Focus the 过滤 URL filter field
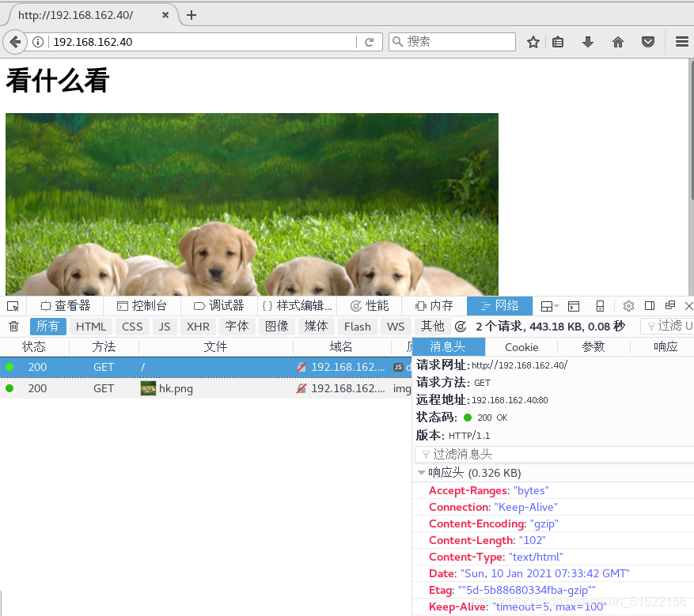 tap(667, 327)
